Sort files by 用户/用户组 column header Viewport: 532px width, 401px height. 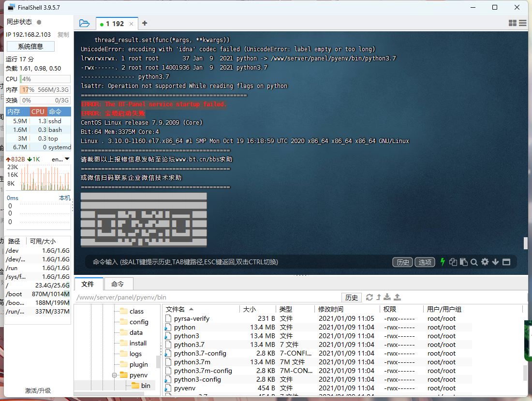click(x=473, y=309)
